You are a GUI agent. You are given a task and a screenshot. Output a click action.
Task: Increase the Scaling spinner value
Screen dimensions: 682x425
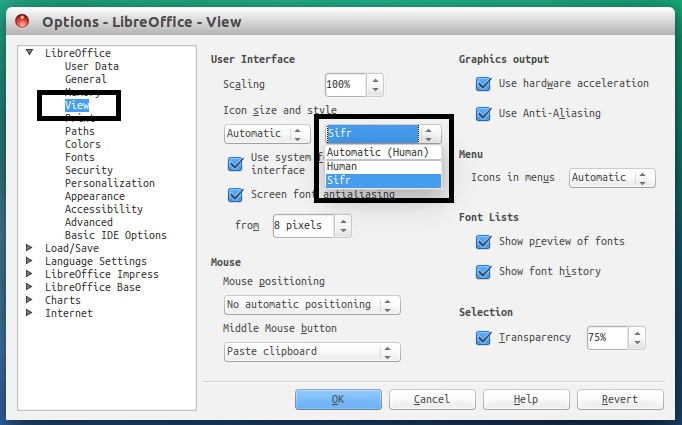pos(375,80)
